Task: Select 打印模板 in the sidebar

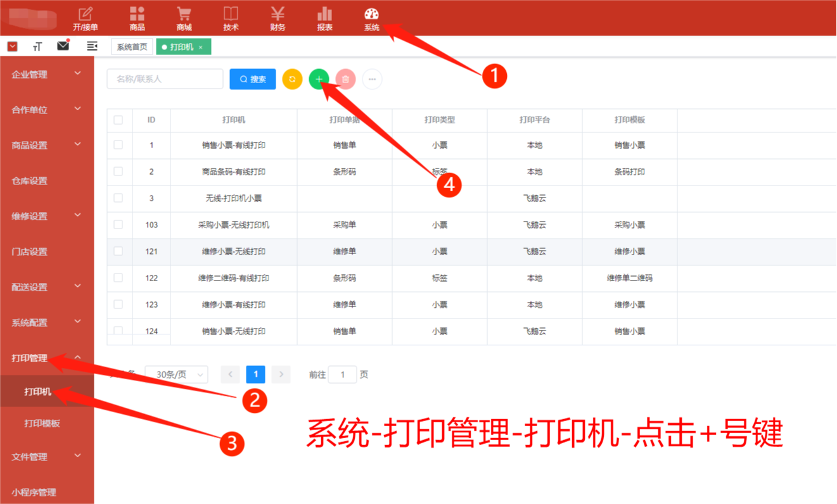Action: tap(47, 423)
